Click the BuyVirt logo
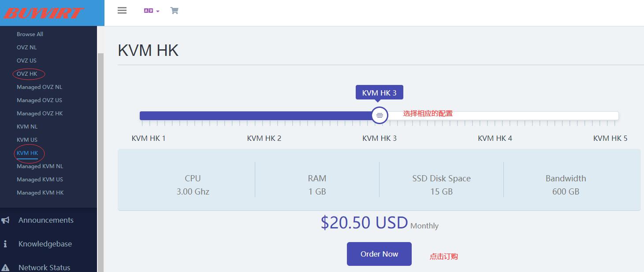 click(44, 13)
